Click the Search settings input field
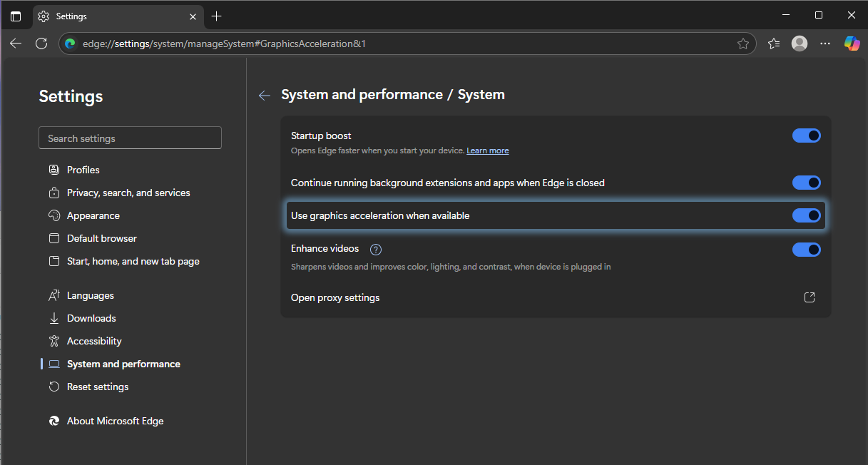This screenshot has height=465, width=868. pyautogui.click(x=130, y=138)
